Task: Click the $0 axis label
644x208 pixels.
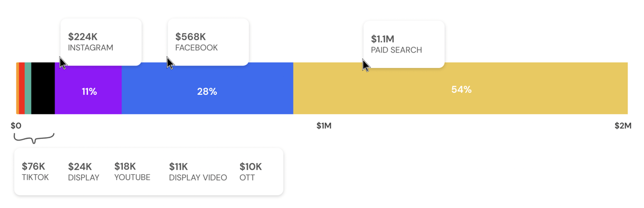Action: (x=16, y=126)
